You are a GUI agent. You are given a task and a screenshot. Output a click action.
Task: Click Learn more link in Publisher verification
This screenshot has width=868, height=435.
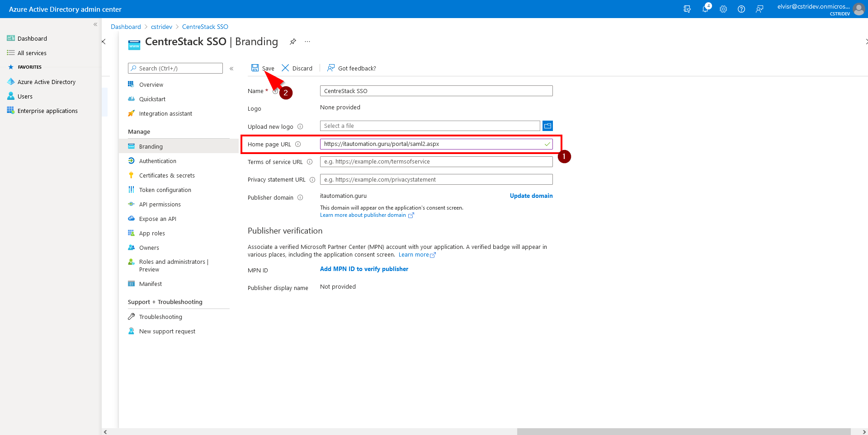(x=417, y=255)
